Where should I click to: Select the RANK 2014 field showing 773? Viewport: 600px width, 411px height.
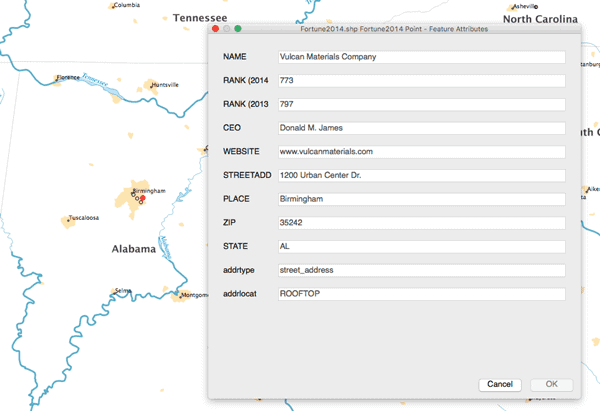tap(422, 81)
